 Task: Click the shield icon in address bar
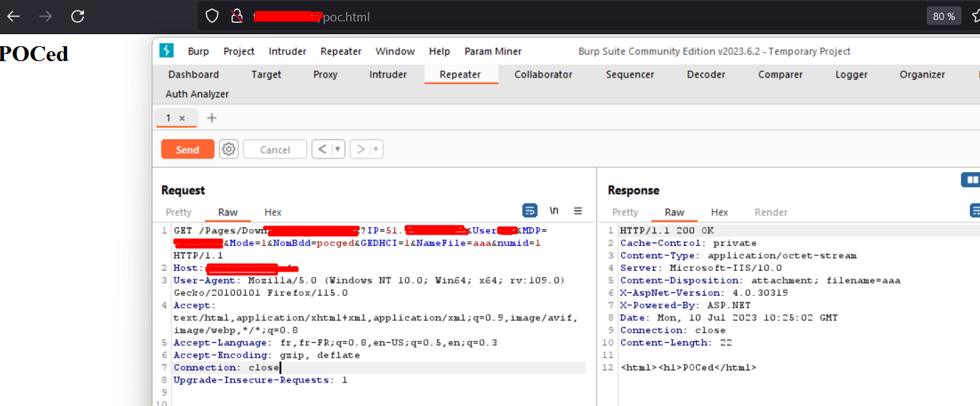pos(212,16)
